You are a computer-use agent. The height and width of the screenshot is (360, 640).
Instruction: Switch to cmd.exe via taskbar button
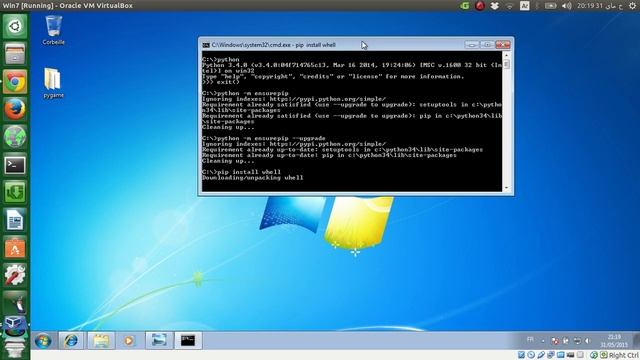pos(188,340)
